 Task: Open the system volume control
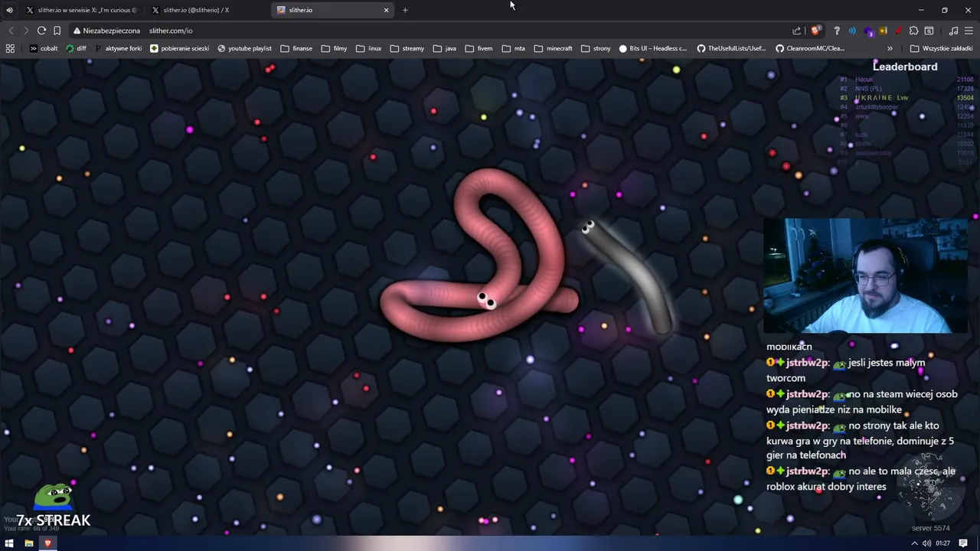click(x=926, y=543)
